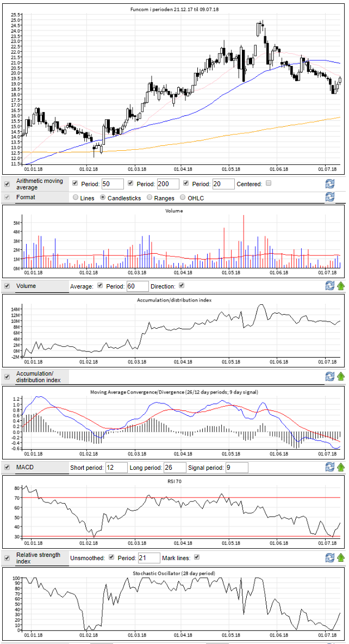This screenshot has height=644, width=349.
Task: Select the Lines format radio button
Action: [76, 198]
